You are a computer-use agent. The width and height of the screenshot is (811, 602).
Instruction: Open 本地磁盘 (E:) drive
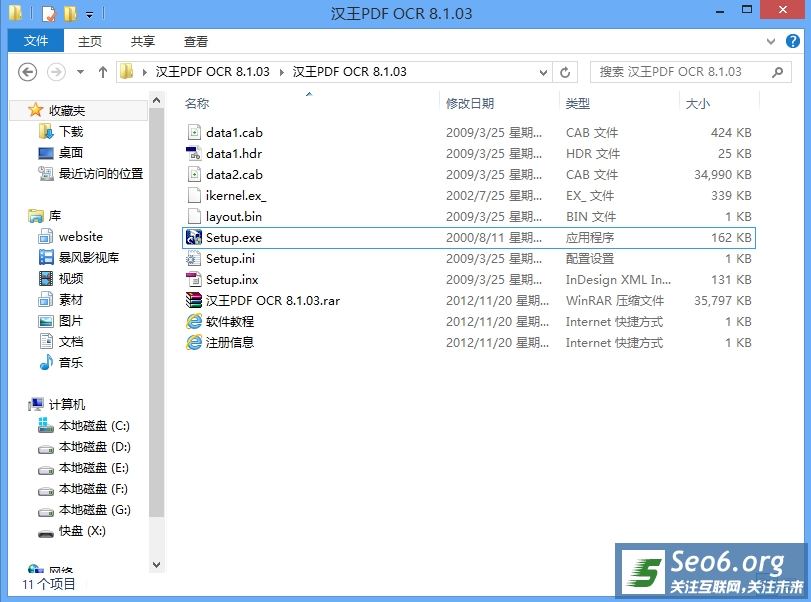94,468
